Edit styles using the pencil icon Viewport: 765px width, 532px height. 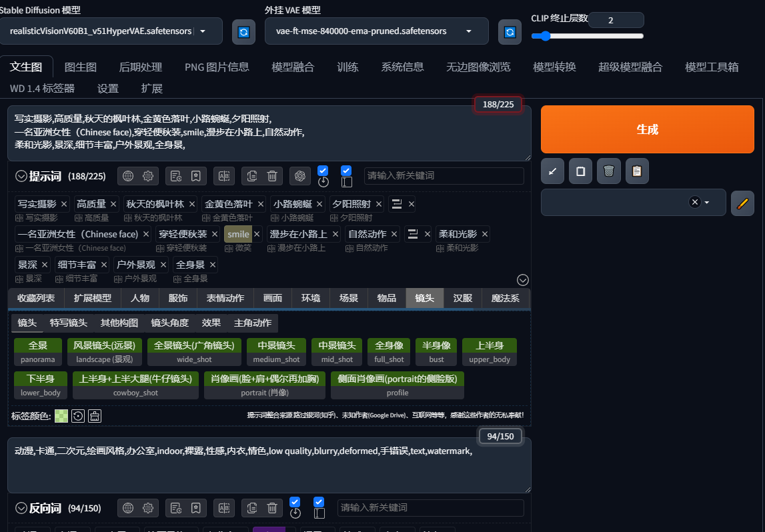pyautogui.click(x=742, y=203)
